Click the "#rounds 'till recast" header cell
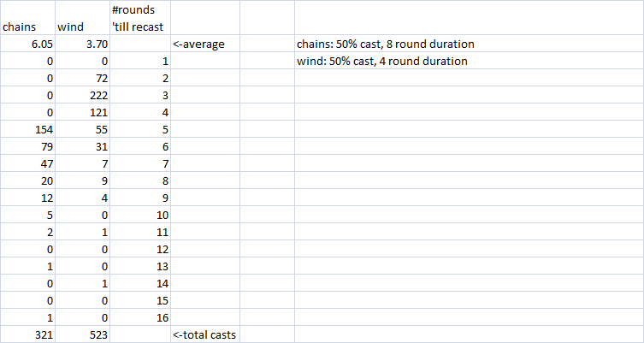This screenshot has width=644, height=343. point(140,18)
